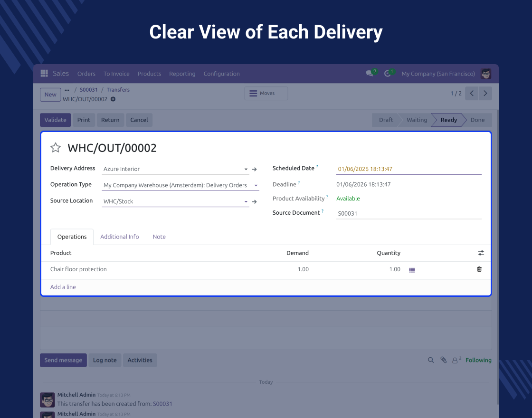Open the activities clock icon

(387, 73)
